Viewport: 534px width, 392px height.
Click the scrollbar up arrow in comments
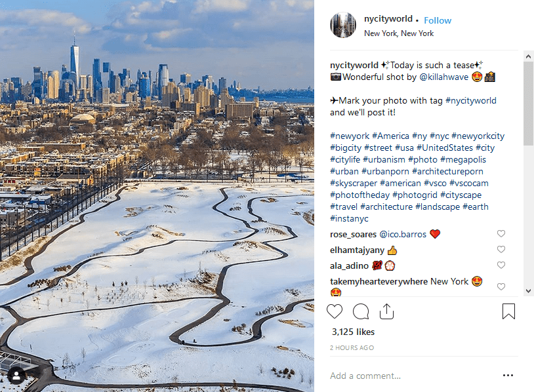(x=528, y=56)
